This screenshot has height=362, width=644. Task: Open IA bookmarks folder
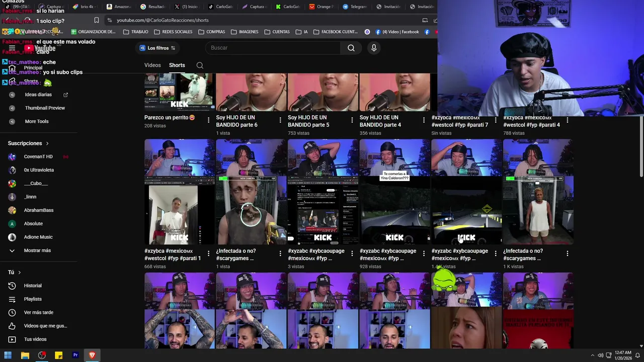(302, 32)
